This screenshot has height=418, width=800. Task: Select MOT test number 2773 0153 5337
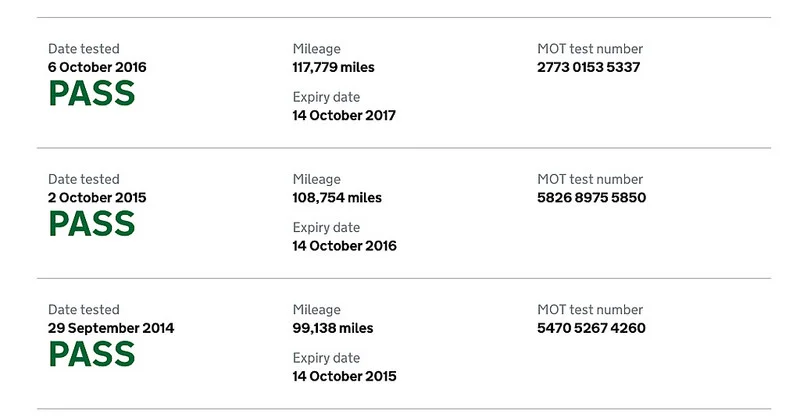click(588, 67)
